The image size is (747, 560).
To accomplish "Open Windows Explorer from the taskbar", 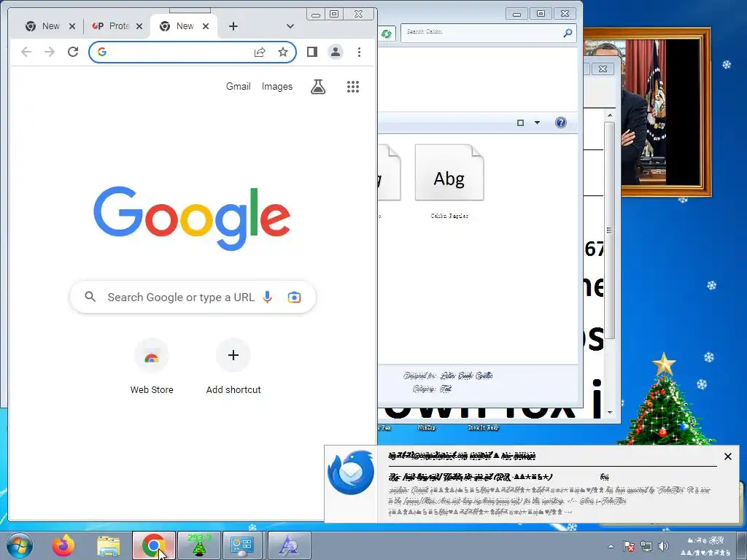I will click(x=109, y=546).
